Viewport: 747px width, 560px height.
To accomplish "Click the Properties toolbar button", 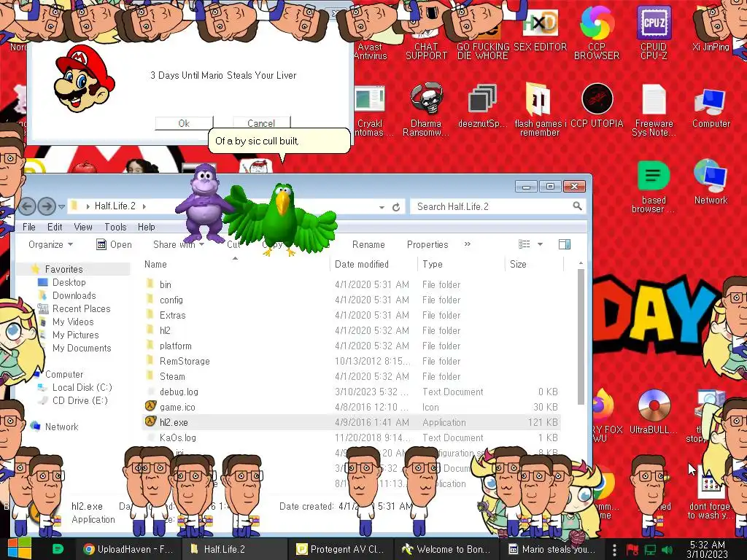I will [427, 244].
